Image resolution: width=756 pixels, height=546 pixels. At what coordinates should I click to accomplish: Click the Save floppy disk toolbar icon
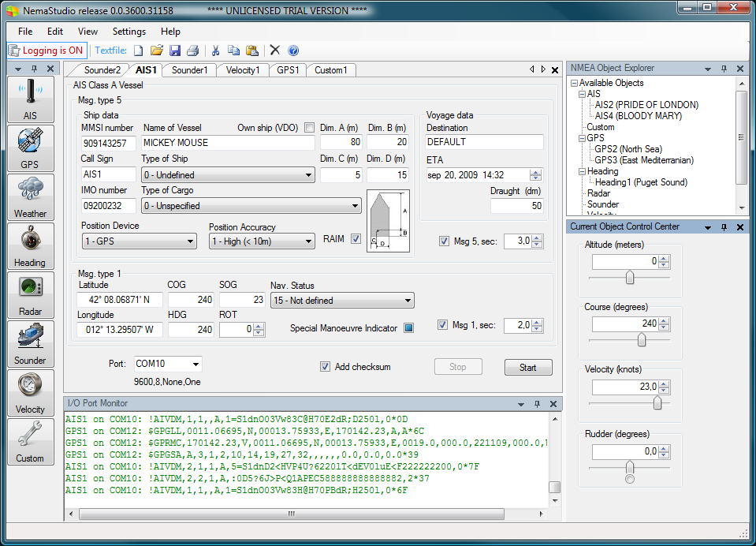(175, 50)
